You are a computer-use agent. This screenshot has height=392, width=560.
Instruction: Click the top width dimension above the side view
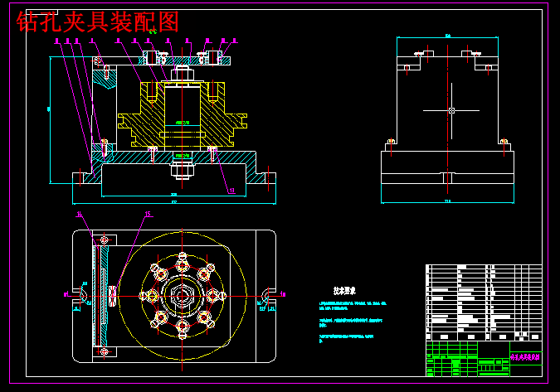pos(447,36)
